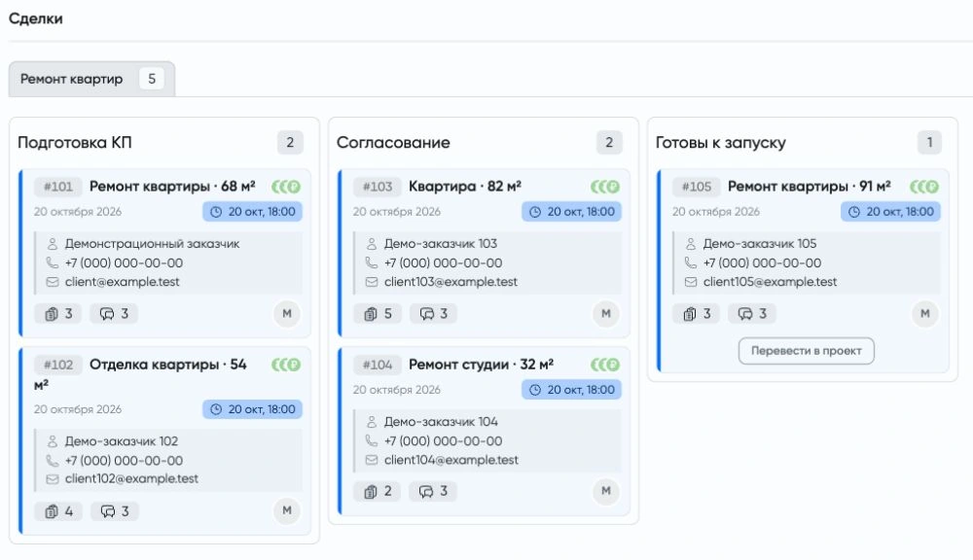Click phone number on deal #104 card
This screenshot has width=973, height=560.
click(x=443, y=441)
